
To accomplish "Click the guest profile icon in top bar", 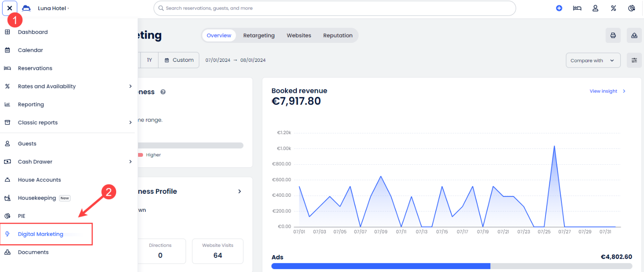I will click(595, 8).
